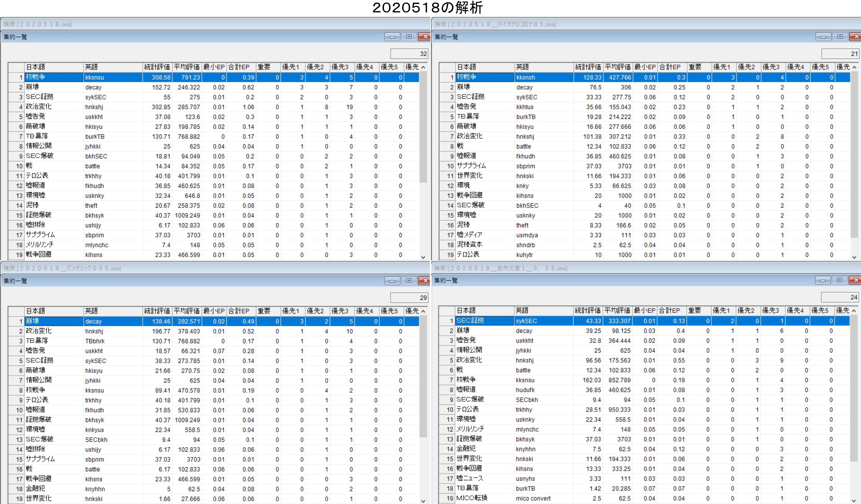Viewport: 861px width, 504px height.
Task: Select 政治変化 row in 2020518.sea window
Action: pos(39,107)
